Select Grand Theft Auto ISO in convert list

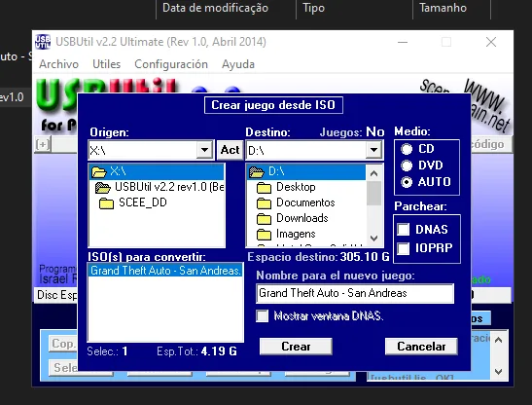coord(165,271)
